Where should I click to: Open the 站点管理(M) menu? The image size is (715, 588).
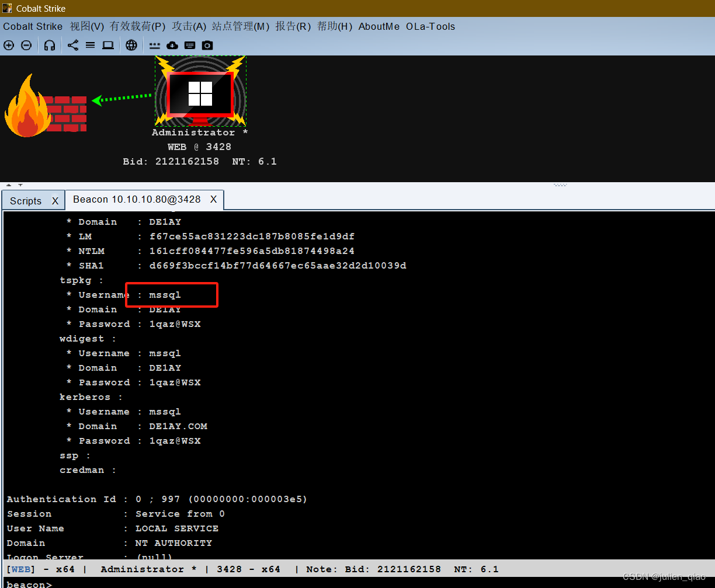click(241, 26)
